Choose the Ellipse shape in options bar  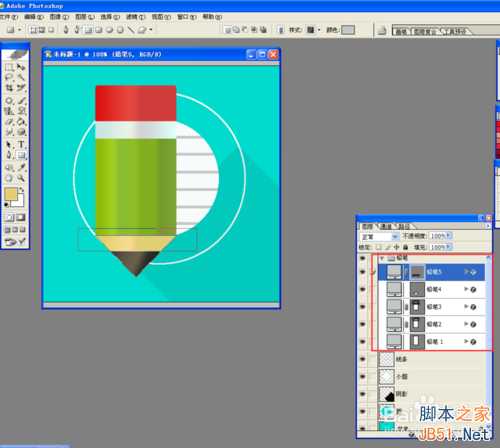click(110, 30)
